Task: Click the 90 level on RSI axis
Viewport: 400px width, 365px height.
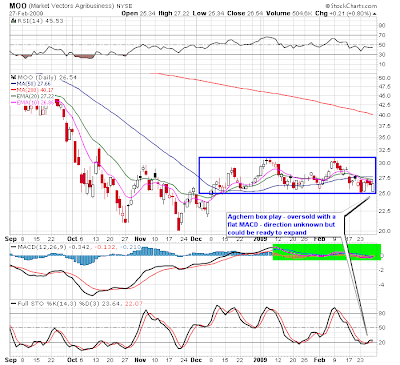Action: (382, 26)
